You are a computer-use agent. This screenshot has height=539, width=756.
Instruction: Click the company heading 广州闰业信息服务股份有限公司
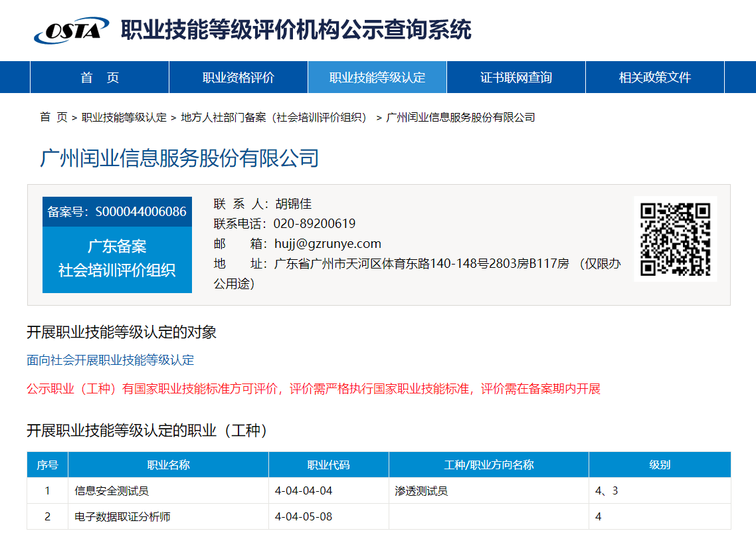tap(179, 158)
